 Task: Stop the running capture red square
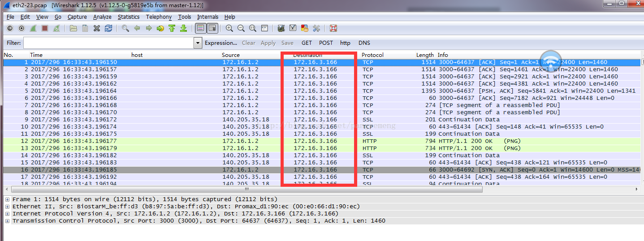[x=45, y=28]
